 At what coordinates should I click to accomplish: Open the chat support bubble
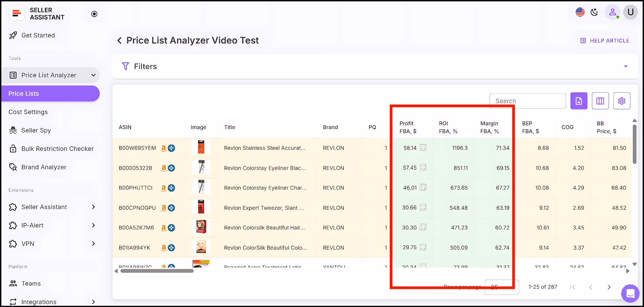point(630,293)
